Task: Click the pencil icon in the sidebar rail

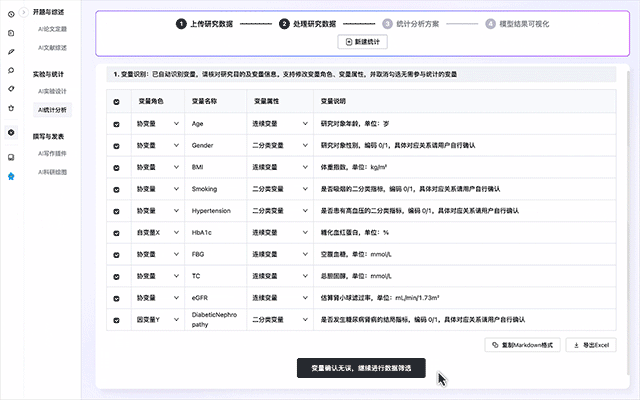Action: 11,52
